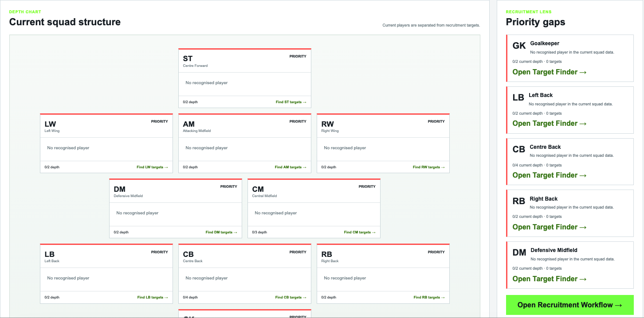Click the Open Recruitment Workflow button
The width and height of the screenshot is (644, 318).
coord(570,305)
